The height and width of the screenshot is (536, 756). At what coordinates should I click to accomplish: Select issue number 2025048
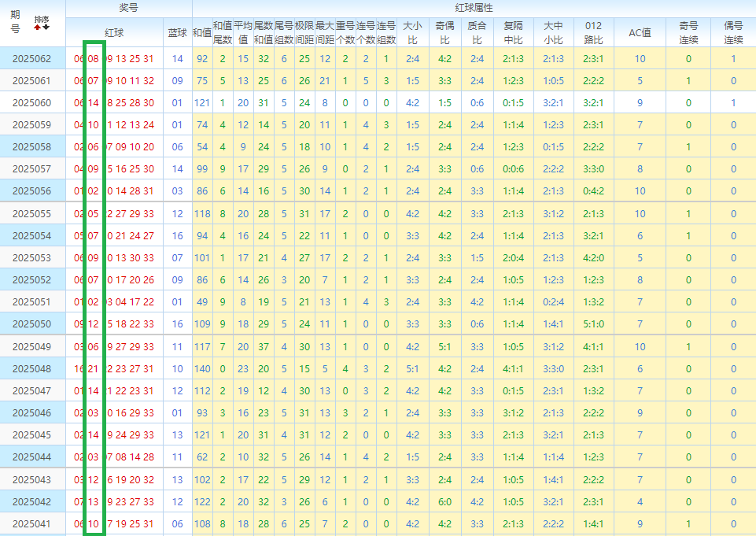tap(31, 368)
